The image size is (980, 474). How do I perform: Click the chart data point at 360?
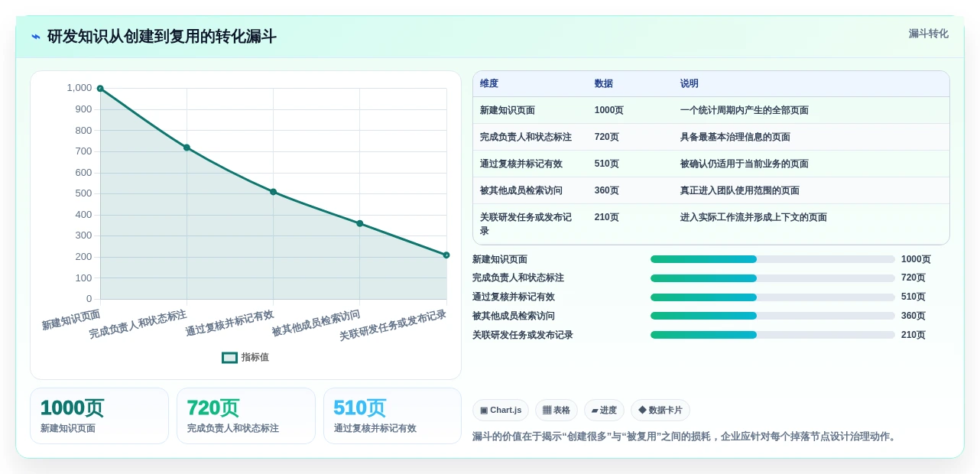pos(359,223)
